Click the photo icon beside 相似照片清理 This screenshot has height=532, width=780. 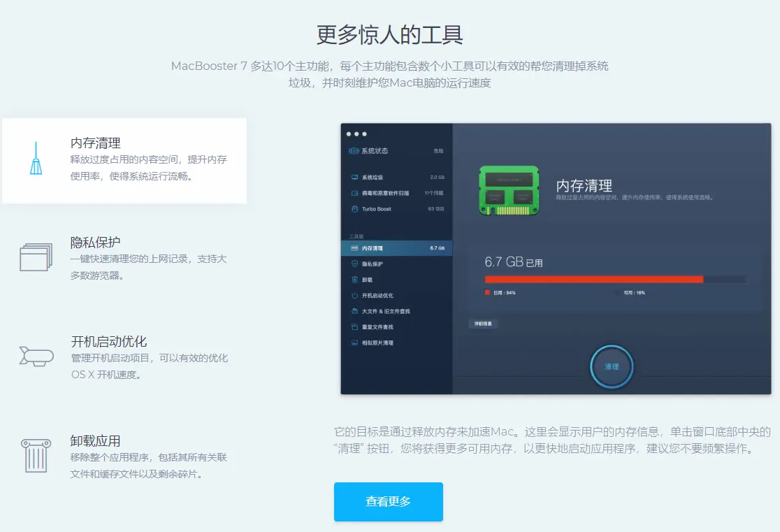tap(354, 343)
